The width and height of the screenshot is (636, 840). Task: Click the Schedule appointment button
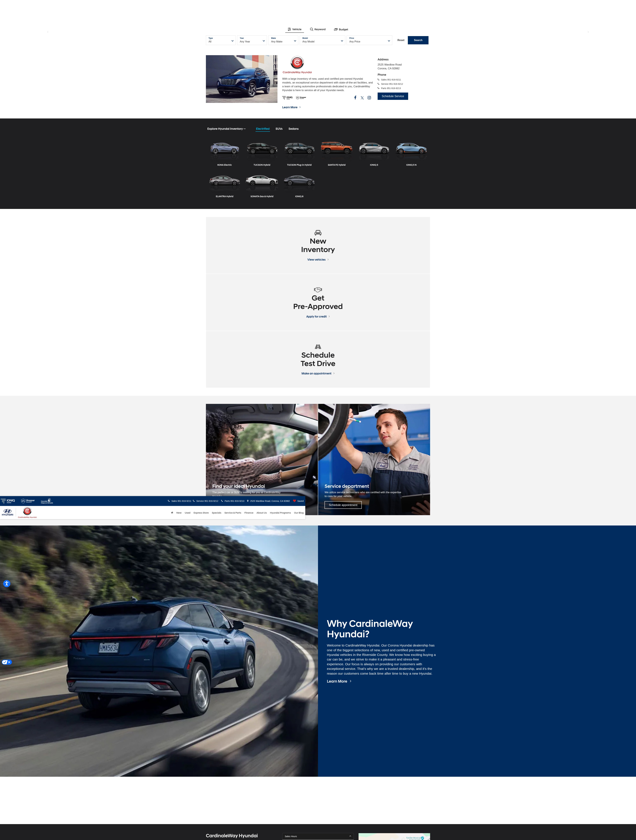[343, 505]
